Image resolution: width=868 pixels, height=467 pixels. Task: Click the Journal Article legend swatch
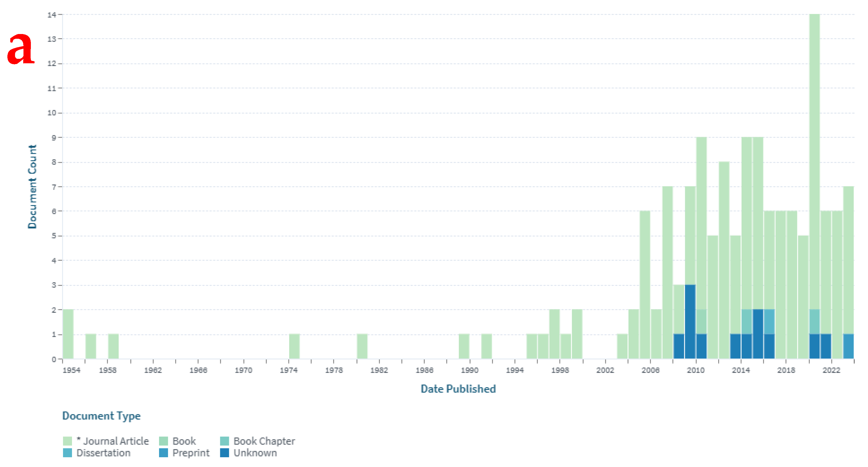(68, 441)
